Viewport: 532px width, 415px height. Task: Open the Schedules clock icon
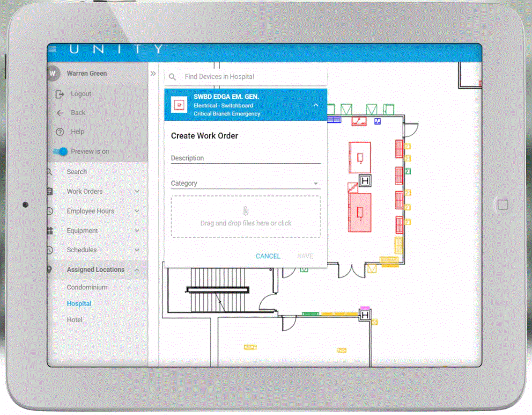coord(49,250)
